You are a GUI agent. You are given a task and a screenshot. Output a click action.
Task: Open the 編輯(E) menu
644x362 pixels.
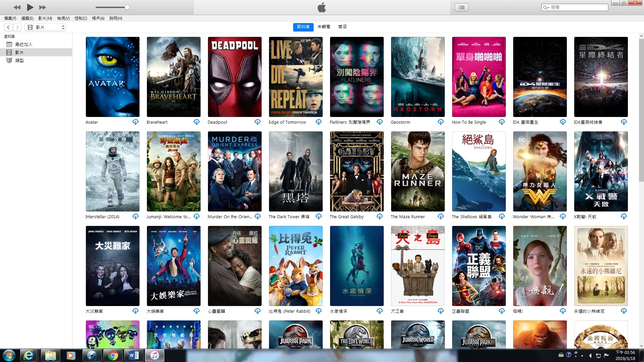(x=27, y=18)
